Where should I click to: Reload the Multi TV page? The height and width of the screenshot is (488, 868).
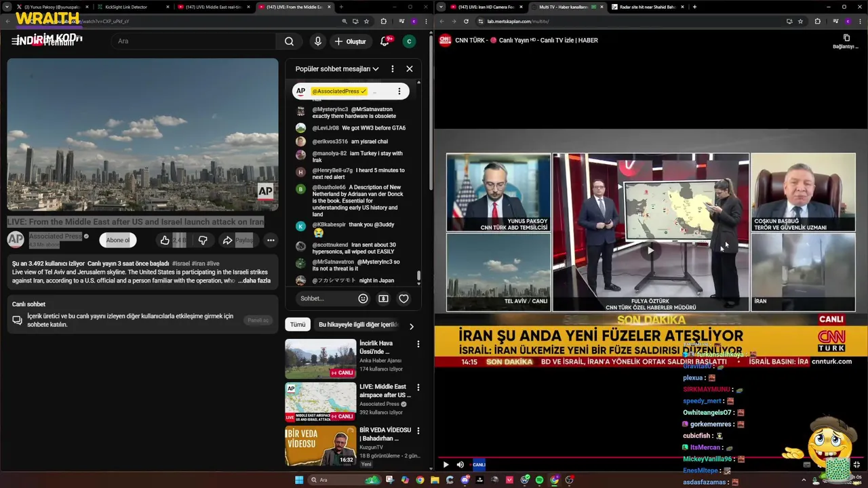(x=466, y=21)
